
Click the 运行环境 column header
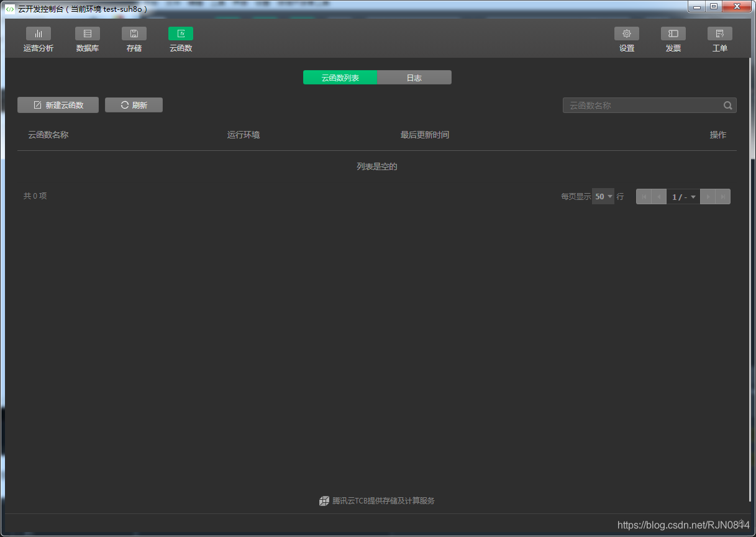pyautogui.click(x=244, y=135)
